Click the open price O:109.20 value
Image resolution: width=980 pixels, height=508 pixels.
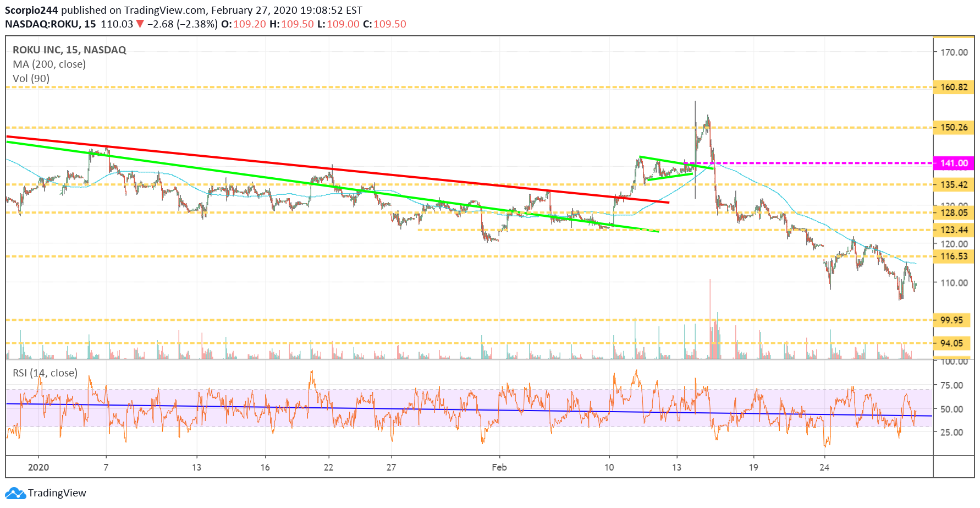pos(244,24)
